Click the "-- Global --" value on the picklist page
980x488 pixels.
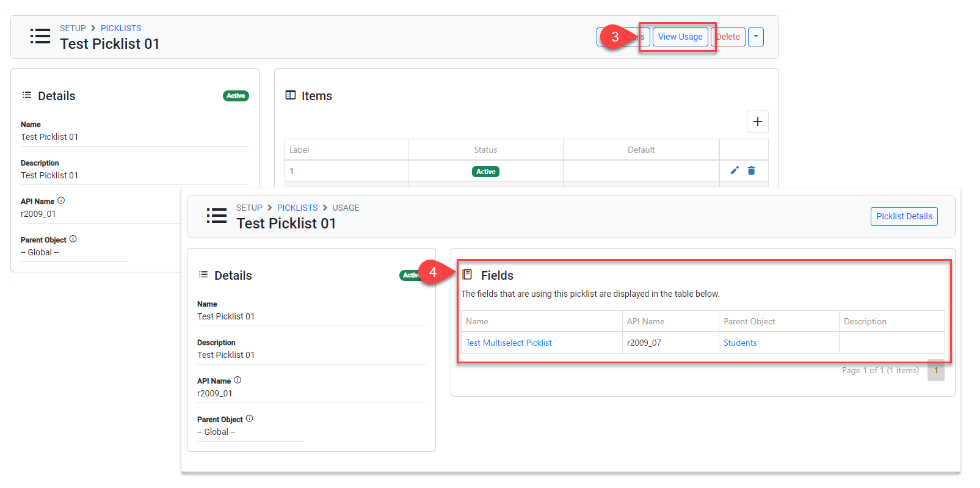click(x=40, y=252)
